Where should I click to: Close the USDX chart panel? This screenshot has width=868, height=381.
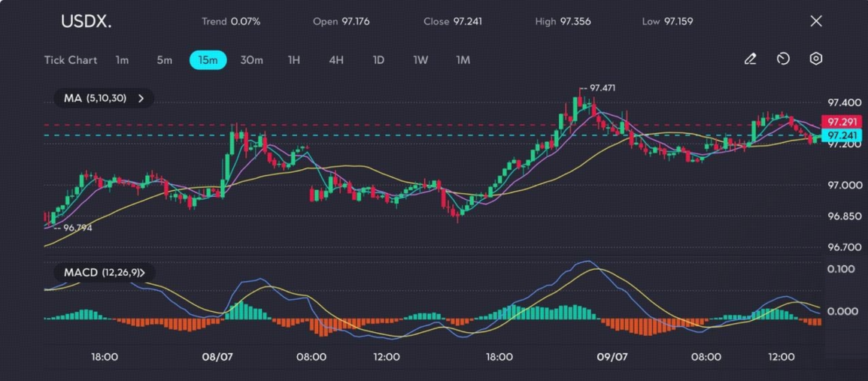click(816, 21)
